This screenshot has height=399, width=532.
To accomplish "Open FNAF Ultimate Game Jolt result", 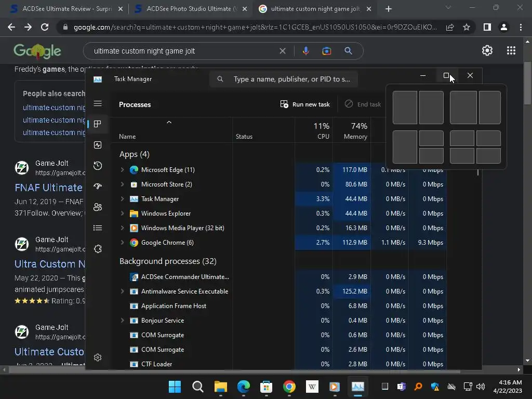I will pos(49,188).
